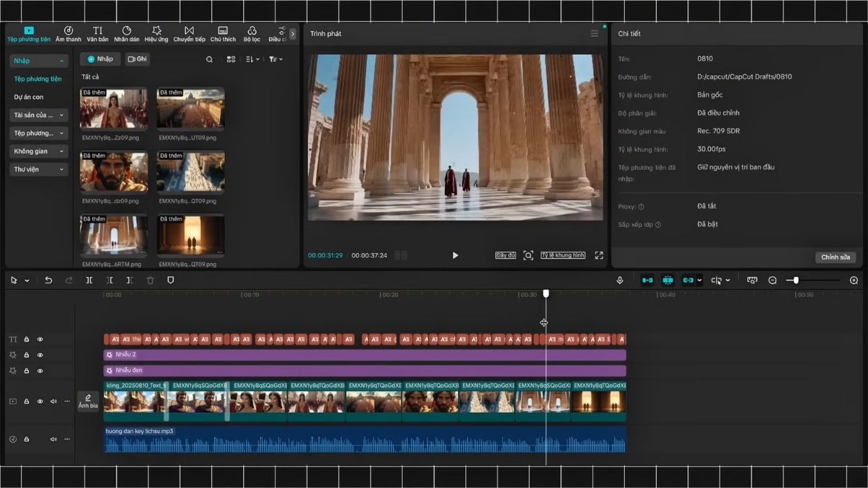
Task: Switch to the Ghi tab
Action: [x=137, y=59]
